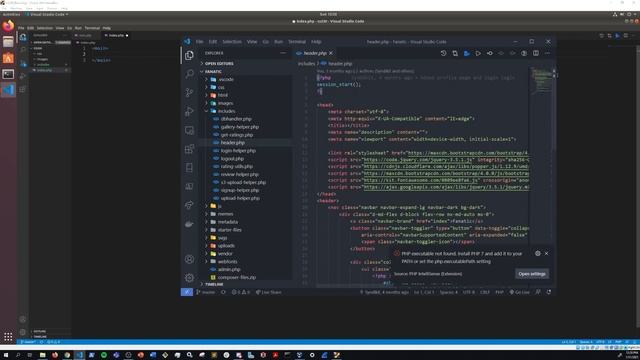640x360 pixels.
Task: Open Remote Explorer in activity bar
Action: pos(189,130)
